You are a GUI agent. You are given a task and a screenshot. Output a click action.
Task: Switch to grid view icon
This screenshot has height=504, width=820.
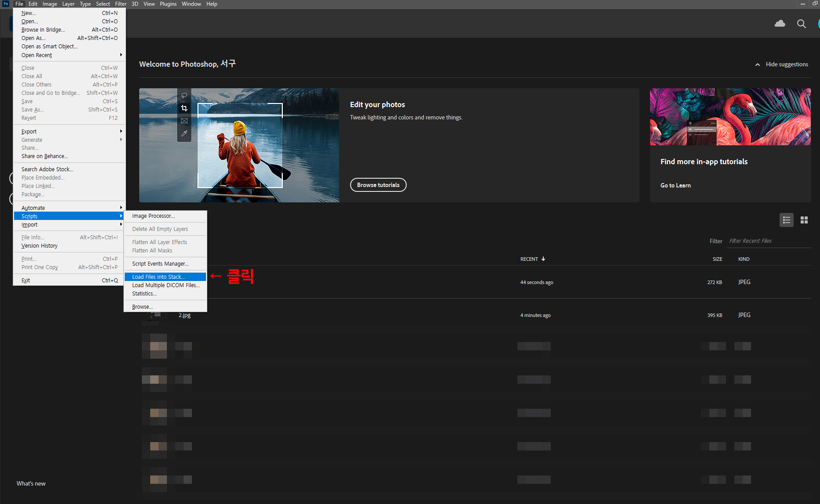pyautogui.click(x=804, y=220)
